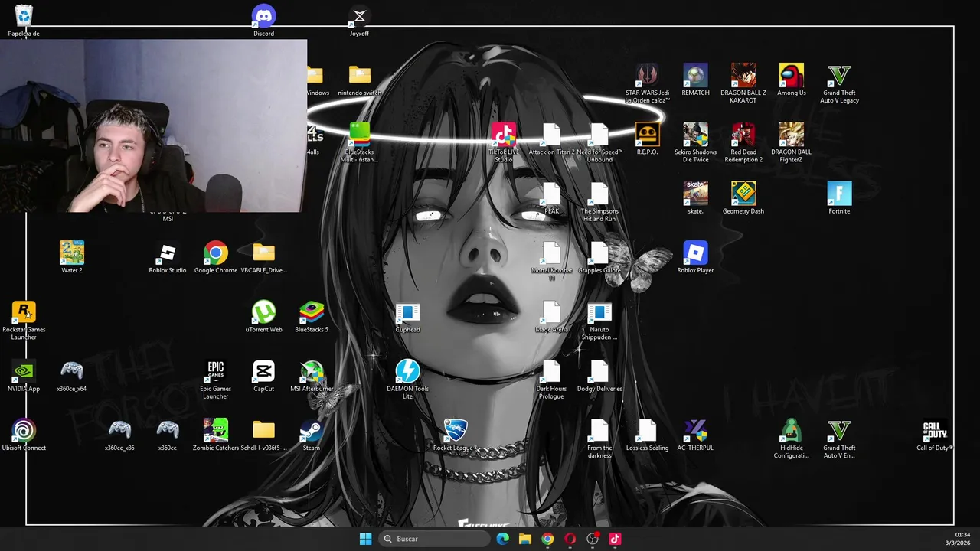Select the x360ce_x64 controller icon
The image size is (980, 551).
[71, 377]
